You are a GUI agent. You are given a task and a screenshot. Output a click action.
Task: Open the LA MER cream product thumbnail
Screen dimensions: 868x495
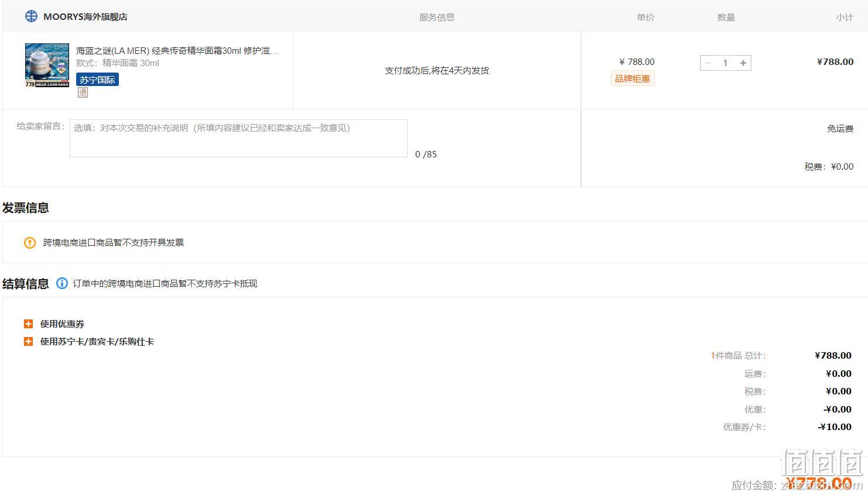pos(47,66)
